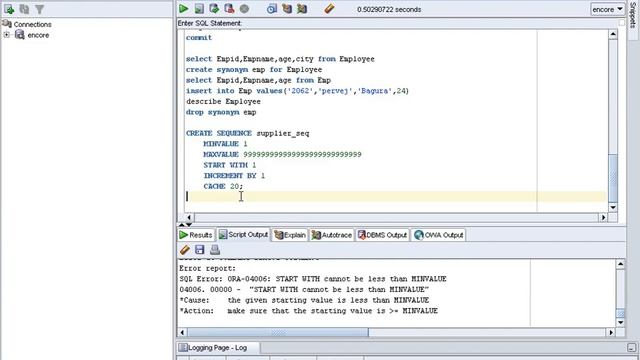Clear script output with the eraser icon
This screenshot has height=360, width=640.
pyautogui.click(x=184, y=250)
